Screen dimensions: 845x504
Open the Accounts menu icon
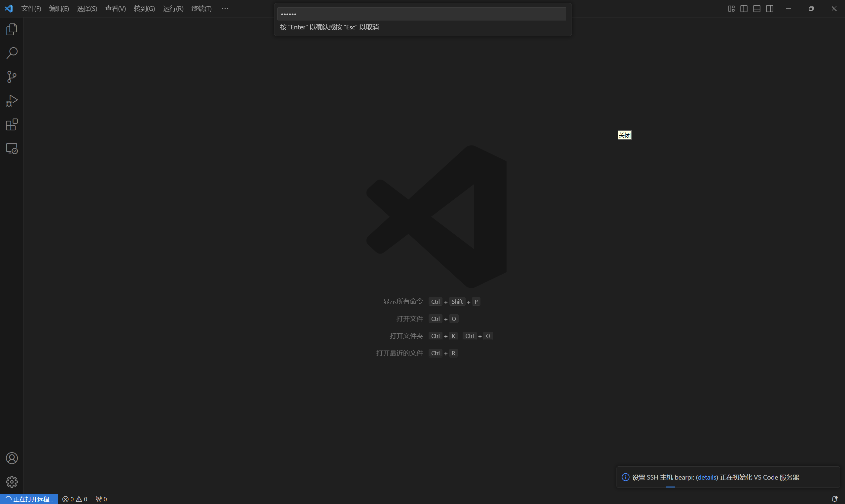pos(12,458)
